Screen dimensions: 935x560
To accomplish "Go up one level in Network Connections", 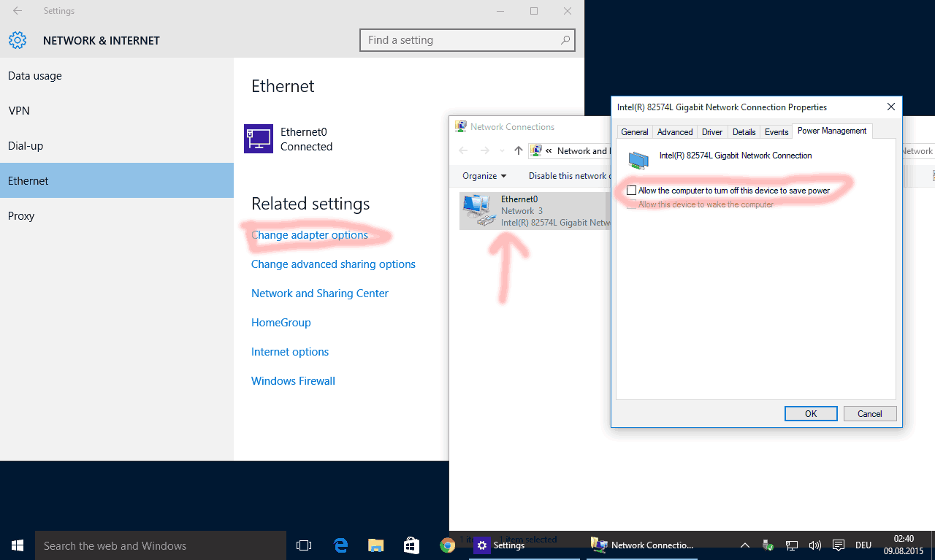I will click(x=518, y=150).
